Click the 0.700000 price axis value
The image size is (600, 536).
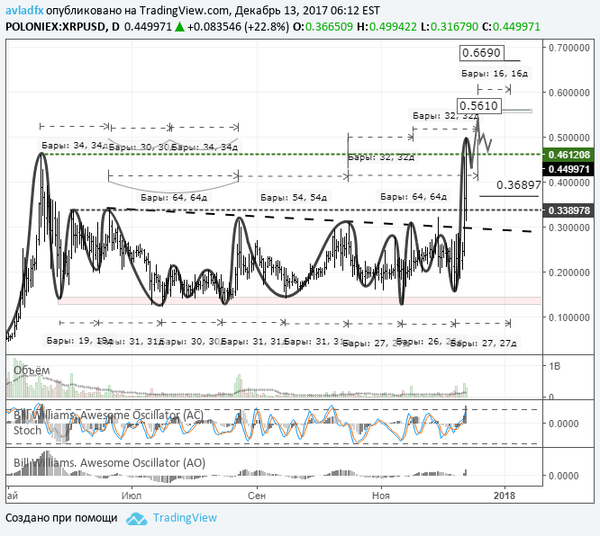click(569, 48)
